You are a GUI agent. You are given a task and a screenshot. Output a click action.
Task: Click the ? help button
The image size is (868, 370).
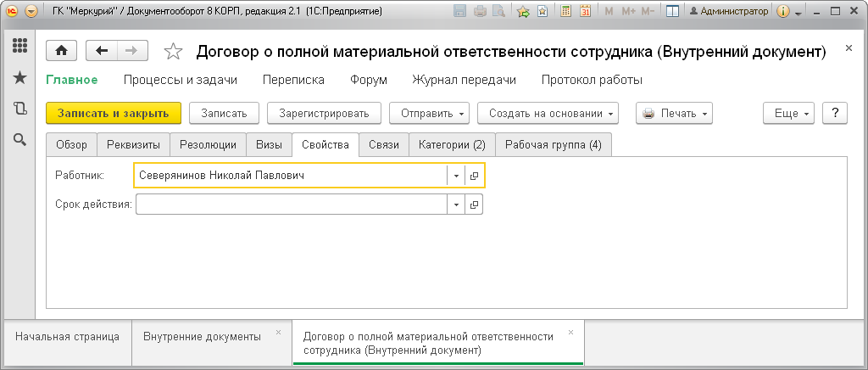(x=835, y=113)
